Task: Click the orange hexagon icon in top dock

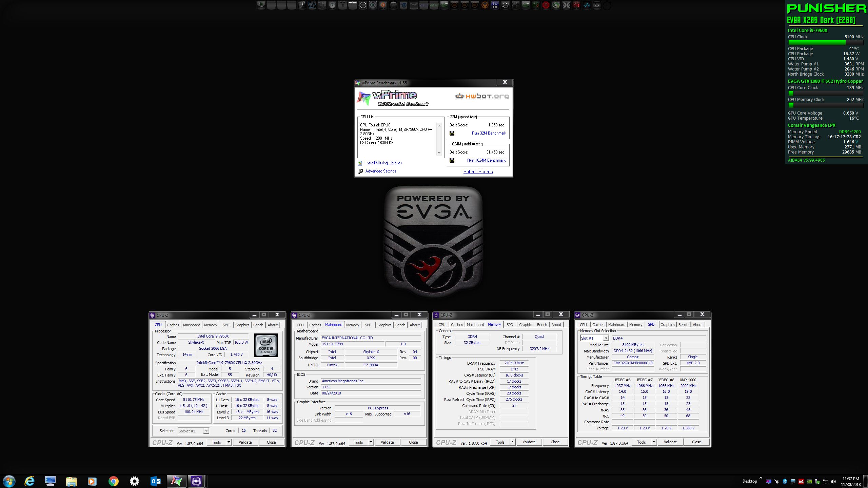Action: (485, 5)
